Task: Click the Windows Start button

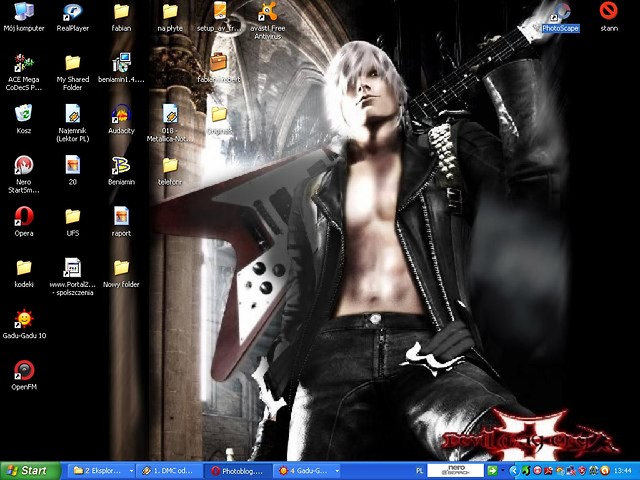Action: pyautogui.click(x=30, y=471)
